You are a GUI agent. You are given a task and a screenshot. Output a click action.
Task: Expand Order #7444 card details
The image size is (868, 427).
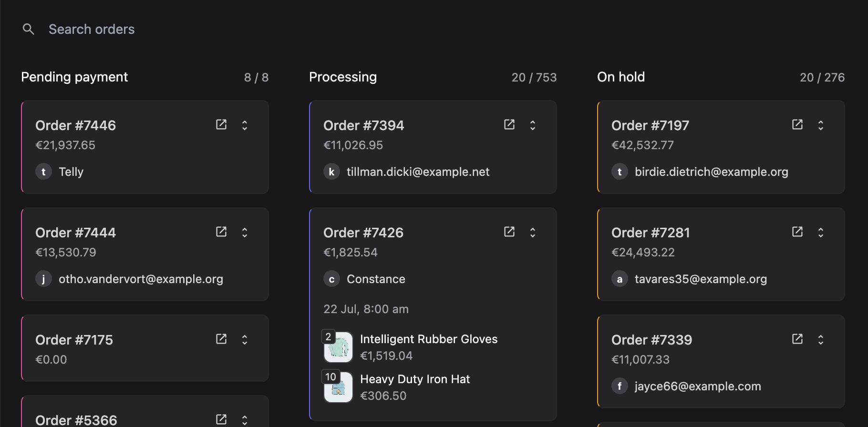[x=245, y=232]
